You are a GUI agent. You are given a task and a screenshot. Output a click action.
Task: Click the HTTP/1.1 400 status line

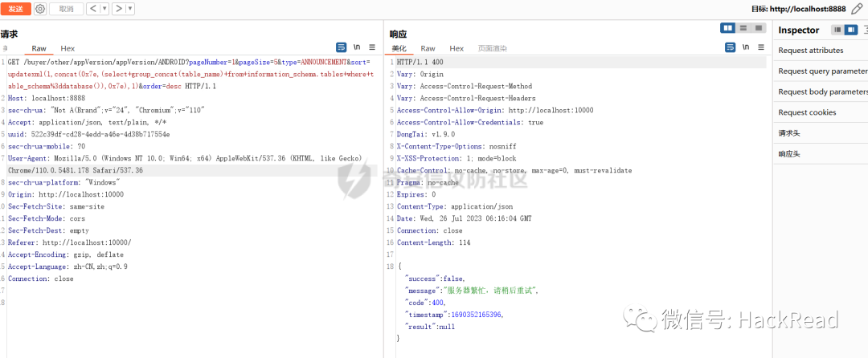420,63
